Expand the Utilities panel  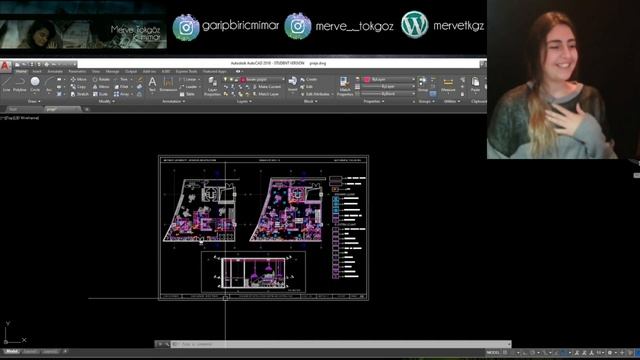[x=451, y=101]
